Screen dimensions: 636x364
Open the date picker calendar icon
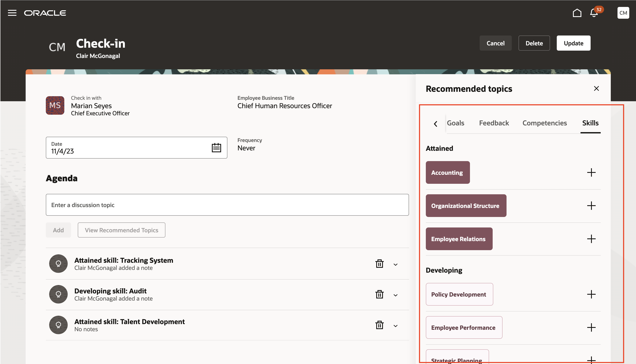click(x=216, y=147)
